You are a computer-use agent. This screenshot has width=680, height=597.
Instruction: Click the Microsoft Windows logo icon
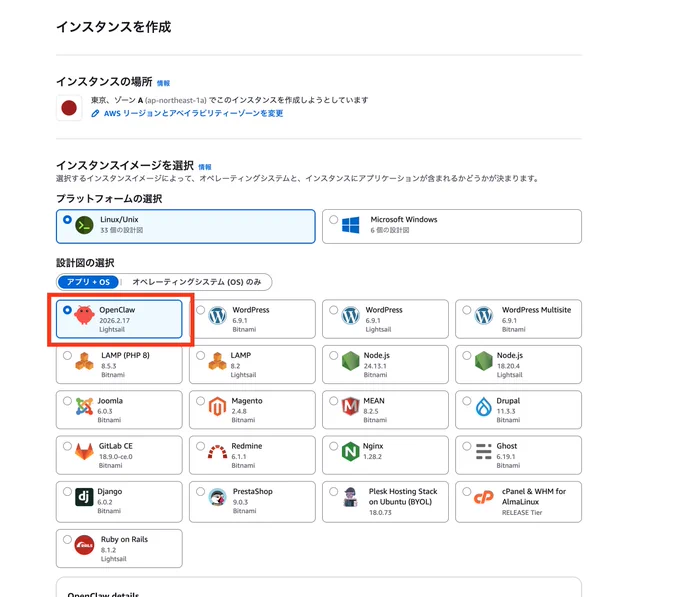pos(350,225)
